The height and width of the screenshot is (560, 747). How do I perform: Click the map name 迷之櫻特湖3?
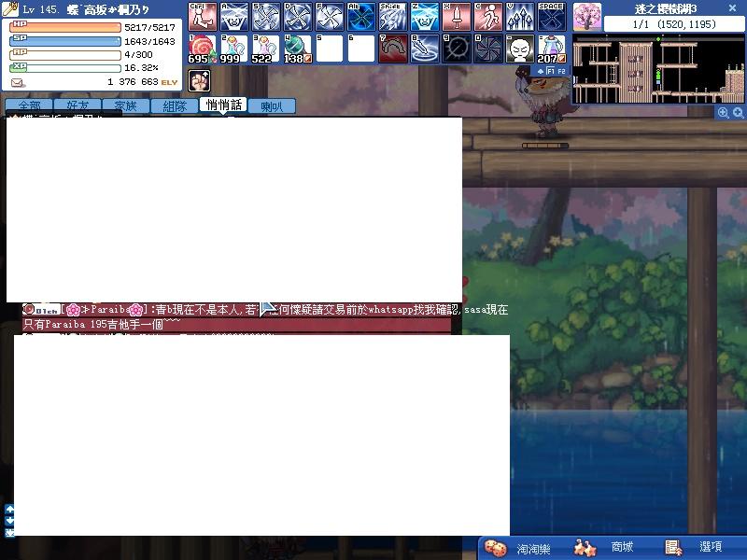[665, 8]
